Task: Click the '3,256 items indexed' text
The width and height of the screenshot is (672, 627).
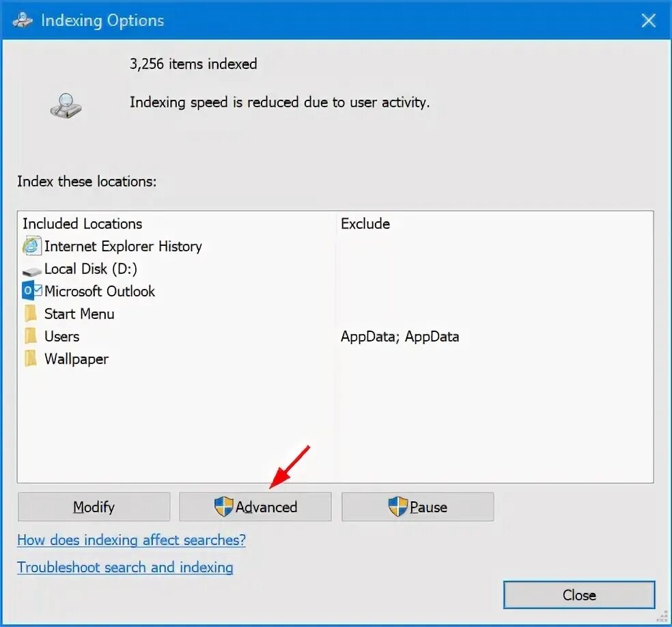Action: [193, 64]
